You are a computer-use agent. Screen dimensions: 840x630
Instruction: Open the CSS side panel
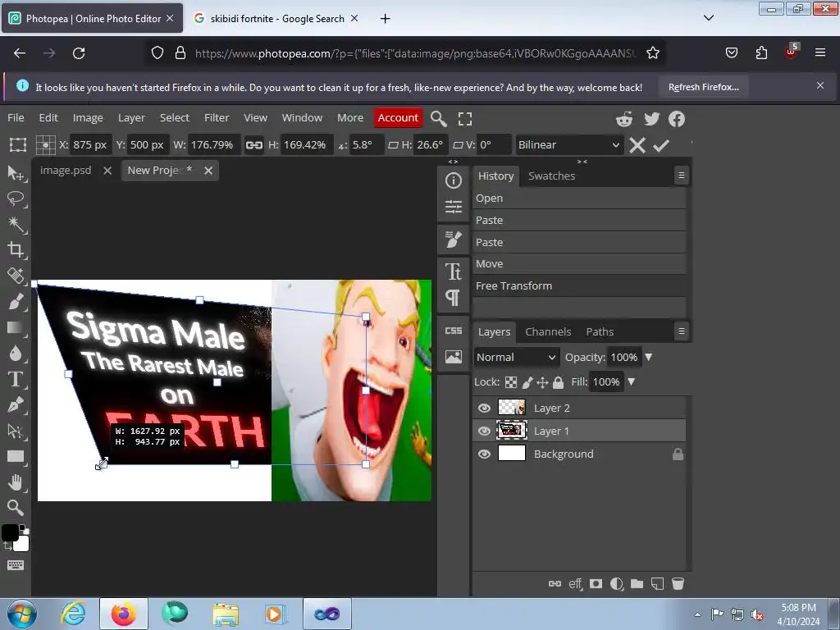(453, 331)
